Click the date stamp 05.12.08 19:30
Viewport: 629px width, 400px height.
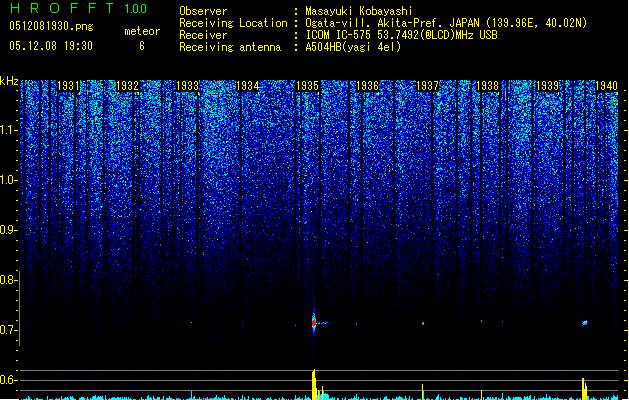pyautogui.click(x=51, y=46)
